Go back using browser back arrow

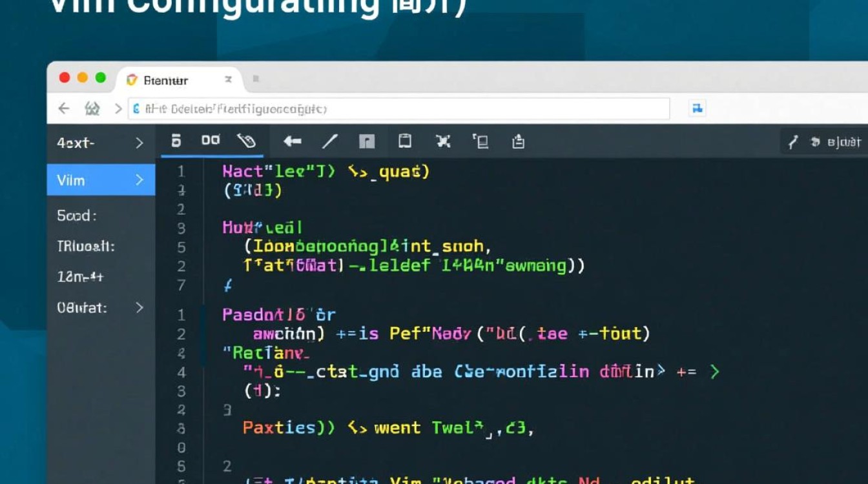pos(63,108)
